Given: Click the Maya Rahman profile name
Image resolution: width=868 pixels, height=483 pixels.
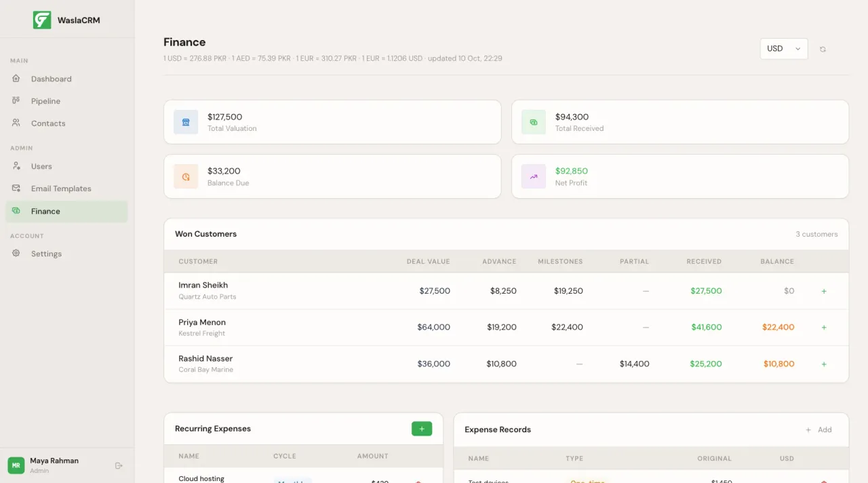Looking at the screenshot, I should [x=54, y=461].
